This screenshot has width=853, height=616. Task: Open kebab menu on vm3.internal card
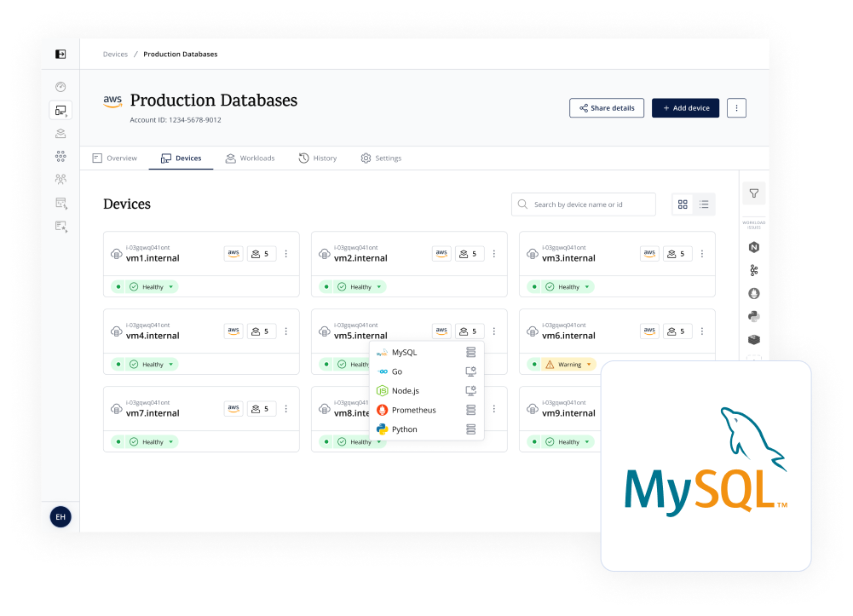click(702, 254)
